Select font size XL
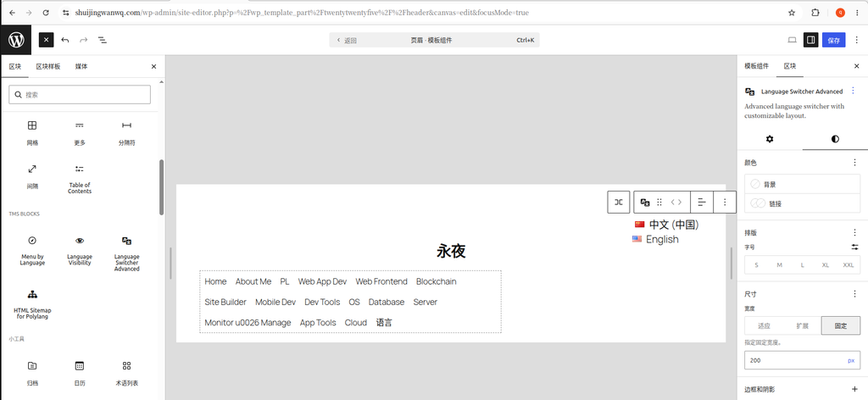Screen dimensions: 868x400 [826, 265]
